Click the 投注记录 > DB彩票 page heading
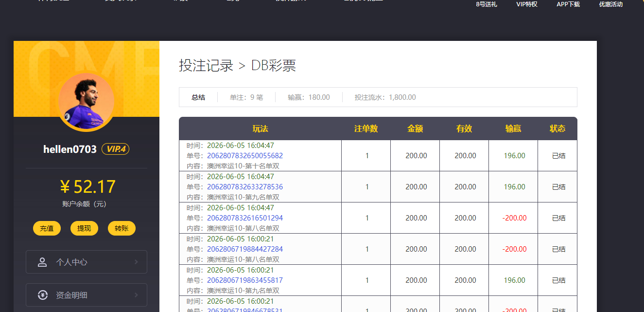This screenshot has width=644, height=312. click(x=237, y=66)
